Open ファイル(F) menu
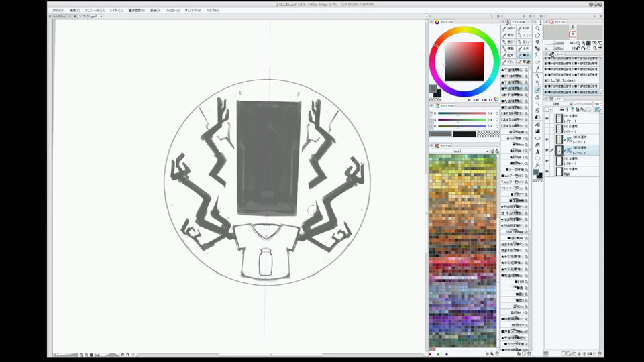Screen dimensions: 644x362 point(58,11)
